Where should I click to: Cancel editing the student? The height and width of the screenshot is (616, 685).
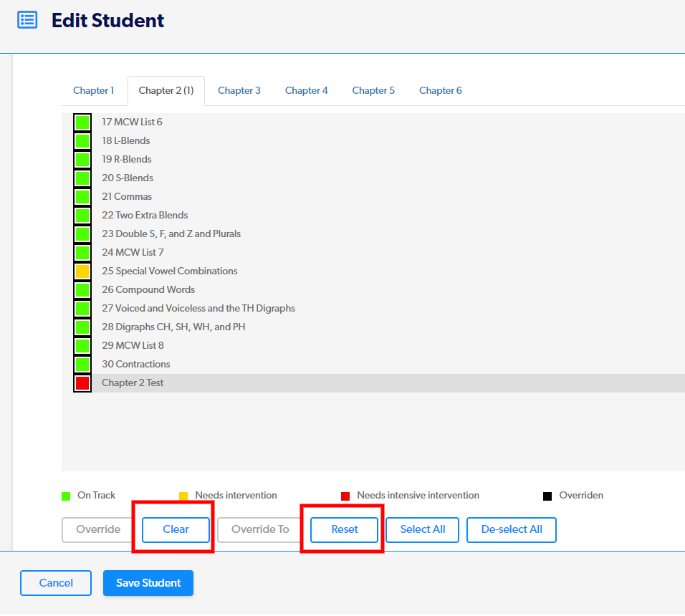(x=56, y=583)
